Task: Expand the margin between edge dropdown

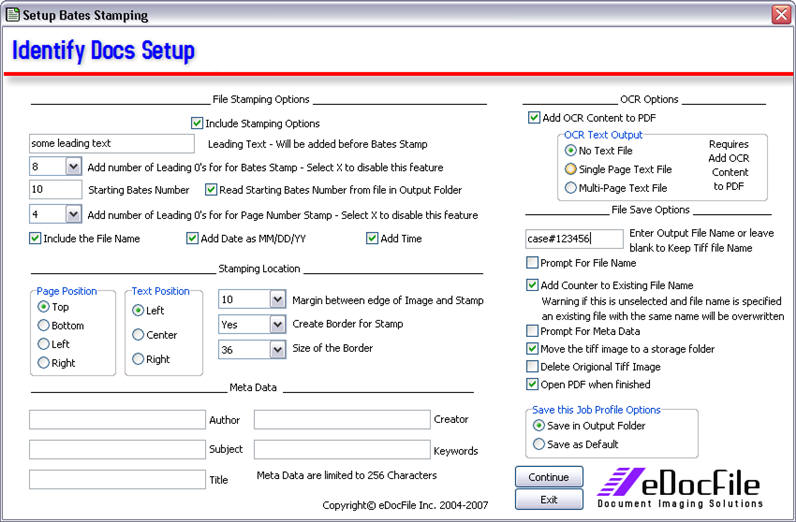Action: pos(277,299)
